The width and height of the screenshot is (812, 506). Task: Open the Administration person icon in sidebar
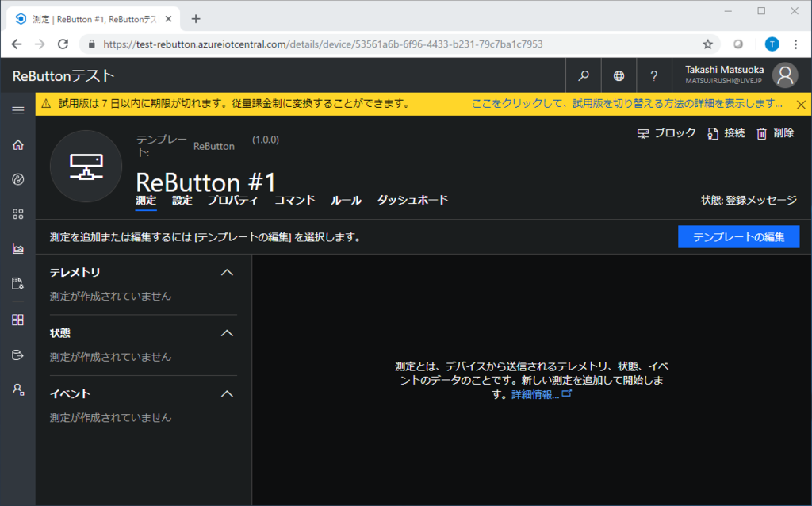click(17, 389)
